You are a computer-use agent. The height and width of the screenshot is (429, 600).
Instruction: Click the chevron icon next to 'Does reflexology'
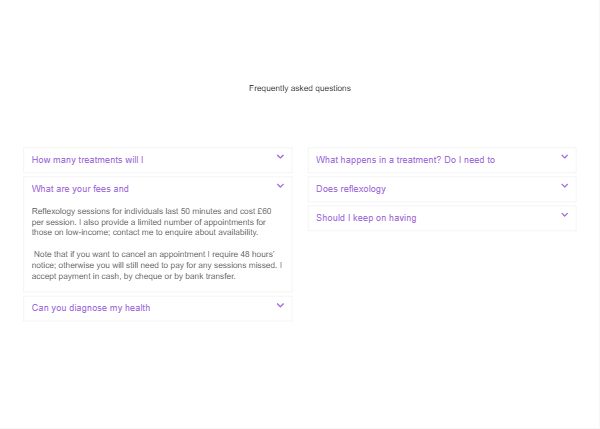point(564,186)
